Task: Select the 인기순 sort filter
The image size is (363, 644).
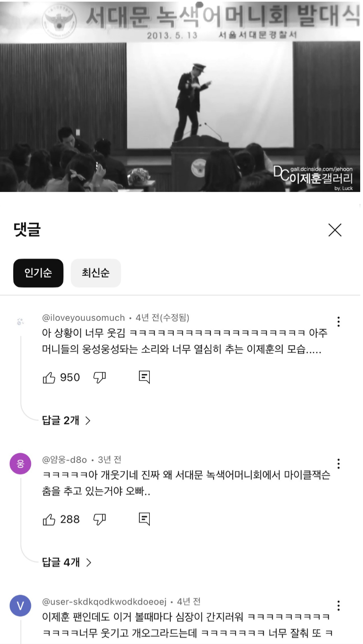Action: (38, 273)
